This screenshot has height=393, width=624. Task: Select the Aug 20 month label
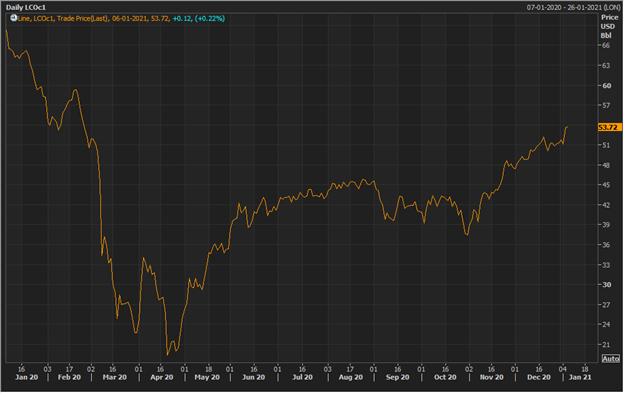351,377
